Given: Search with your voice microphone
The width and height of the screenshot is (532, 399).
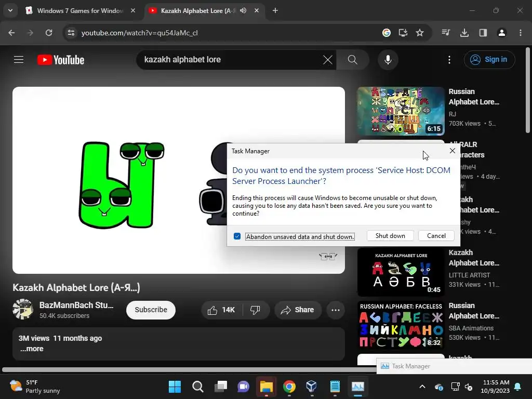Looking at the screenshot, I should tap(388, 60).
